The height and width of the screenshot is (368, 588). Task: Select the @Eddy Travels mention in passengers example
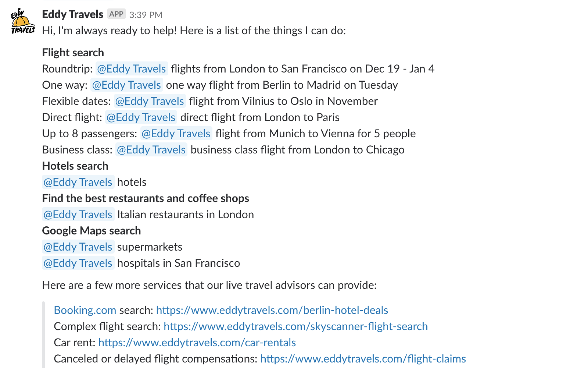176,134
